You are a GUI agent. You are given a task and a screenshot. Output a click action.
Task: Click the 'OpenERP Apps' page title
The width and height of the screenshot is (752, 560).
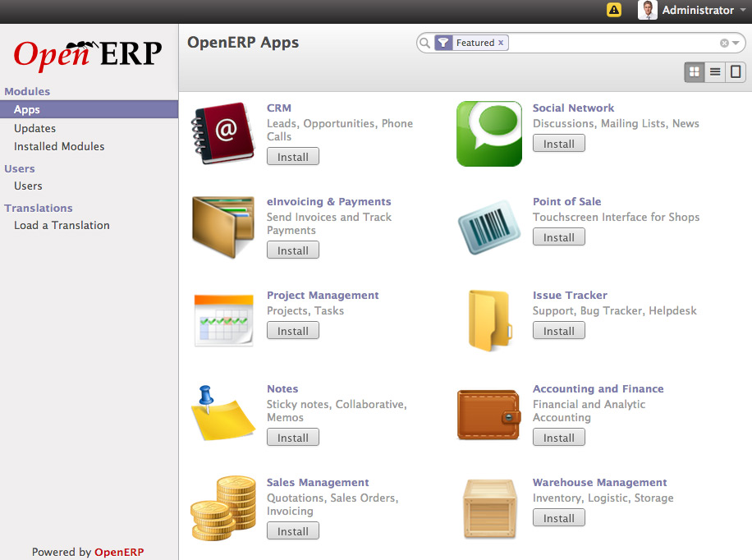243,43
